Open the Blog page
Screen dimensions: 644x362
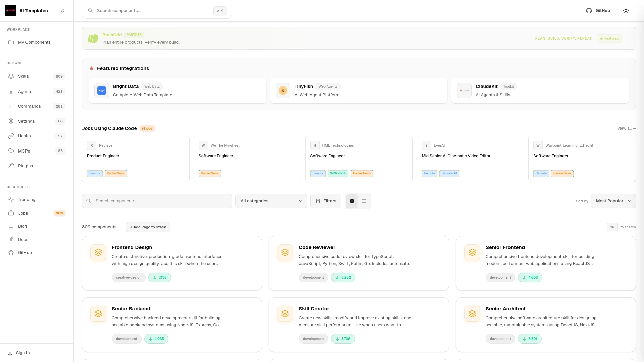37,226
